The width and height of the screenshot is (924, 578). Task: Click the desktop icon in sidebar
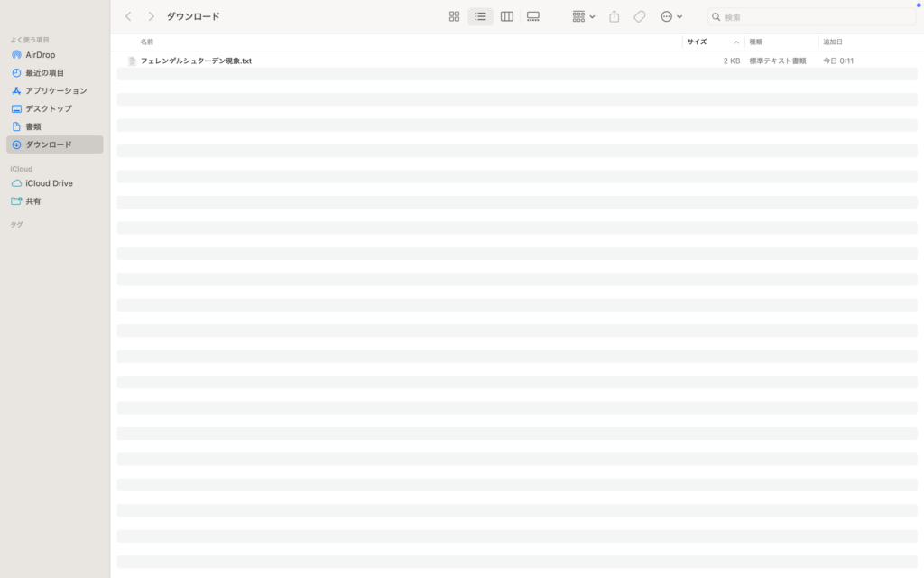click(16, 108)
